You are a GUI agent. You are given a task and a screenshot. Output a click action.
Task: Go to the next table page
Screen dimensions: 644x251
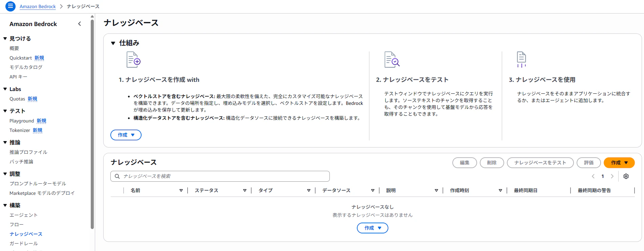(612, 176)
